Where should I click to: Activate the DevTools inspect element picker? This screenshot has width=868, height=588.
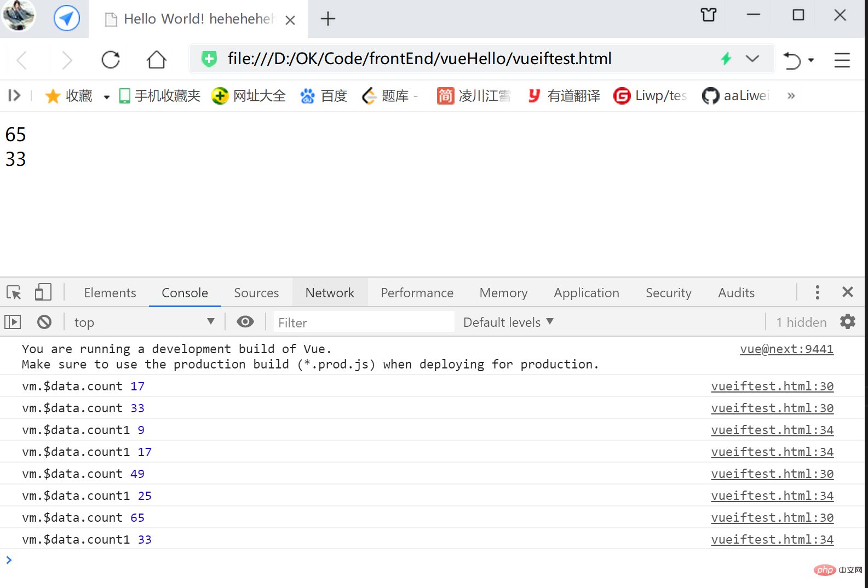click(14, 293)
